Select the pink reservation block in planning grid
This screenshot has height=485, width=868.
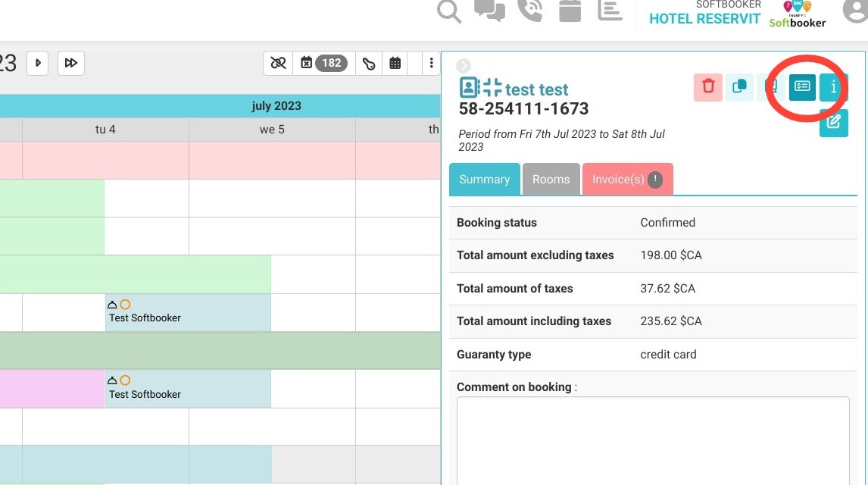52,389
